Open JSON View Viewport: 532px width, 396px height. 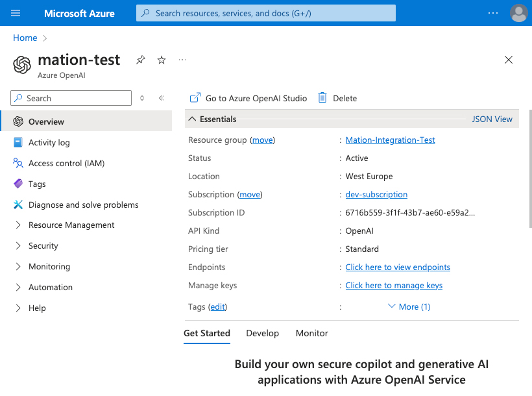(x=492, y=119)
